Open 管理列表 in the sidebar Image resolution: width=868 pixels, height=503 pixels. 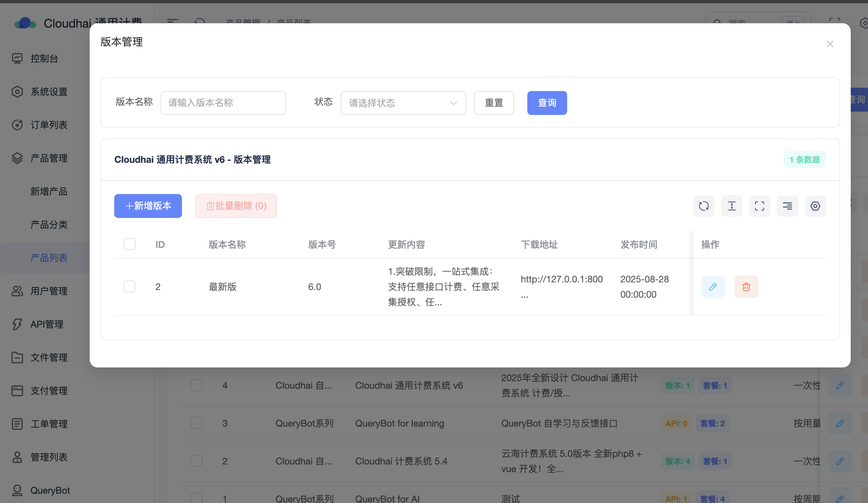coord(48,457)
